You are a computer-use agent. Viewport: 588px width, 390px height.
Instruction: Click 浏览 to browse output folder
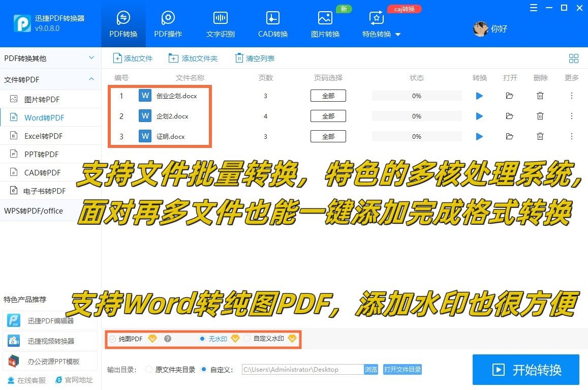click(x=371, y=369)
